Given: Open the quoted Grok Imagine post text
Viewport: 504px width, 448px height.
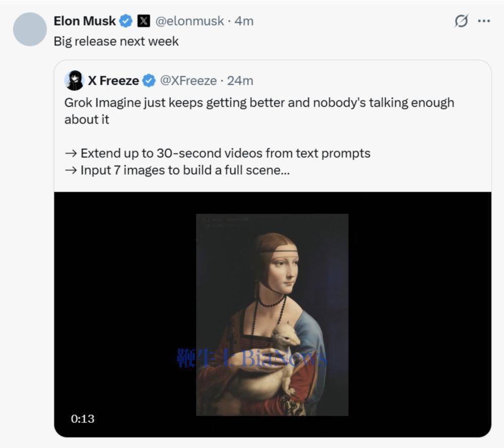Looking at the screenshot, I should pos(259,103).
